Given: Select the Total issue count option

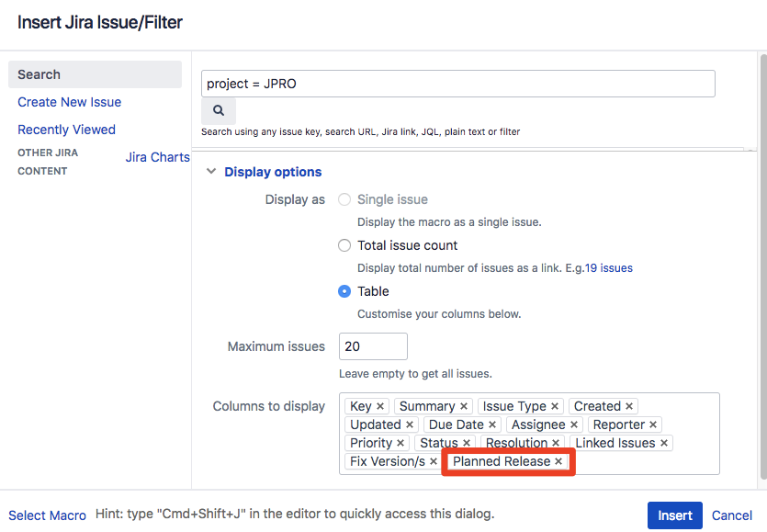Looking at the screenshot, I should [x=344, y=245].
